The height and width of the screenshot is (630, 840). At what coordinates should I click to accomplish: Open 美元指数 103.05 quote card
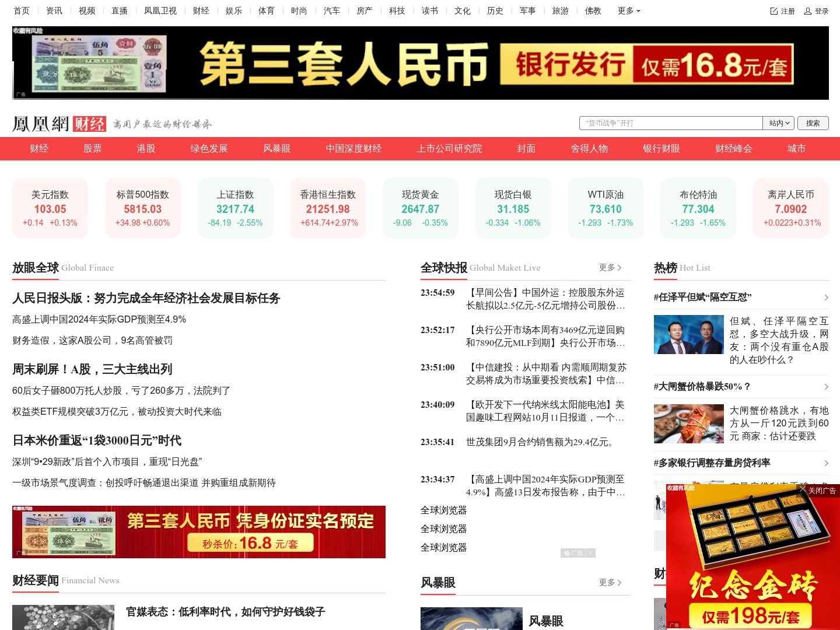pos(50,208)
